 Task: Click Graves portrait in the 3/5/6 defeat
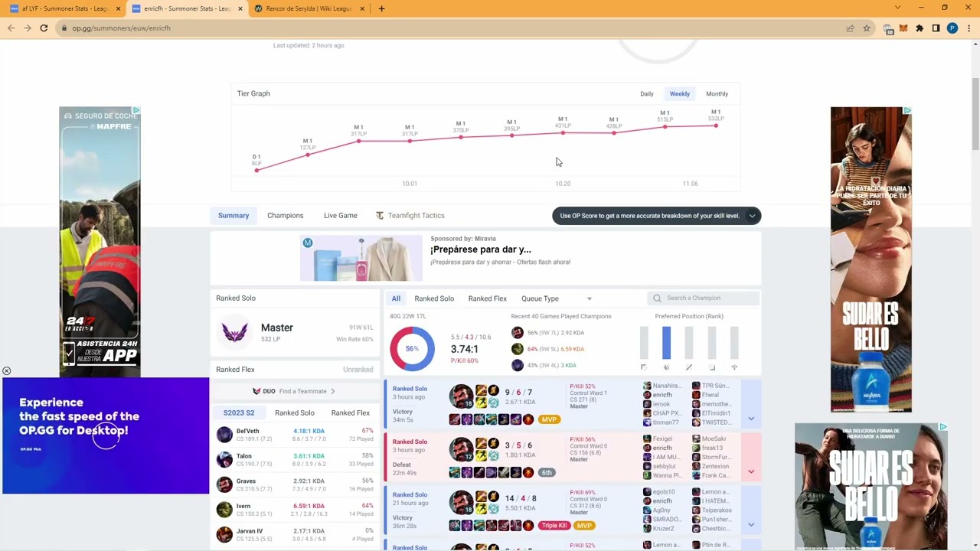[461, 449]
